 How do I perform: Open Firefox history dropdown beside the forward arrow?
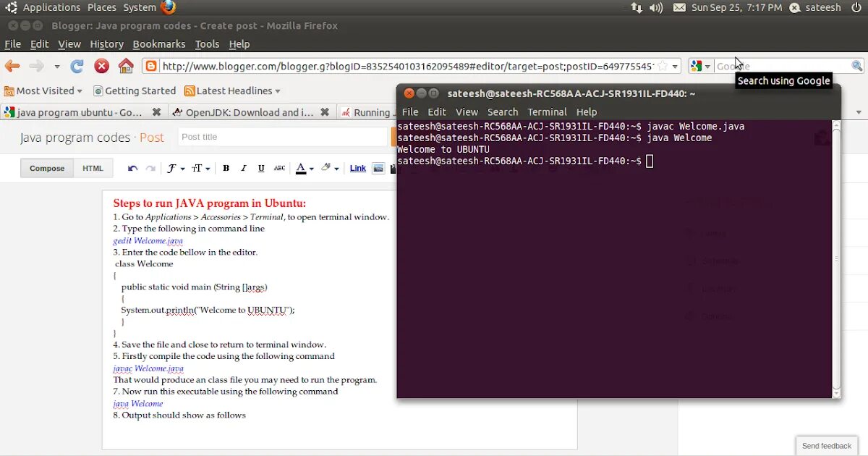(56, 67)
